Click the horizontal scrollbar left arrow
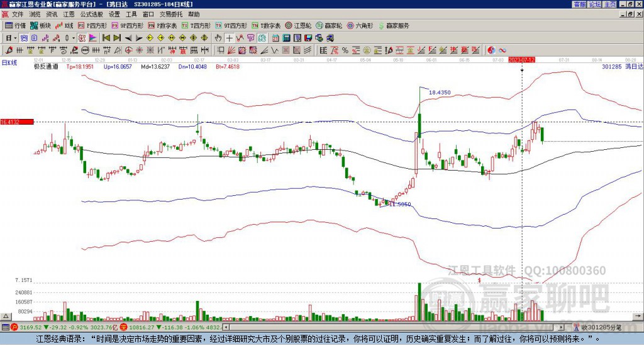Viewport: 644px width, 345px height. coord(226,327)
